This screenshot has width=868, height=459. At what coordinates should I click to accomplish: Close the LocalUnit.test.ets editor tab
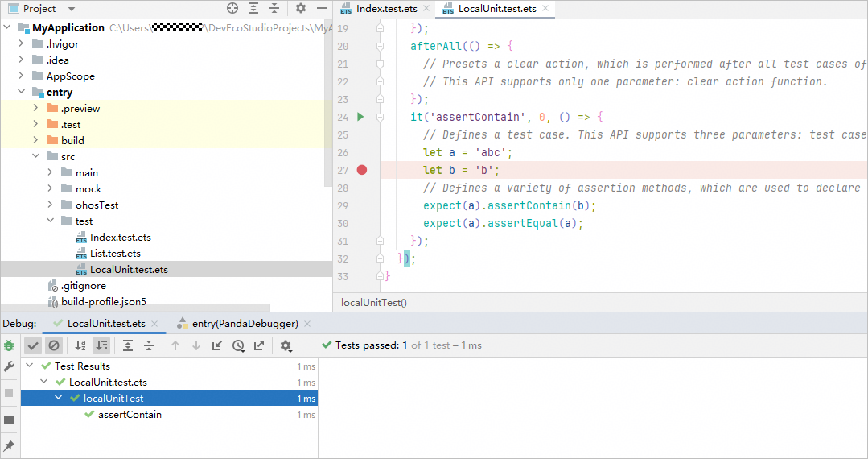[545, 9]
